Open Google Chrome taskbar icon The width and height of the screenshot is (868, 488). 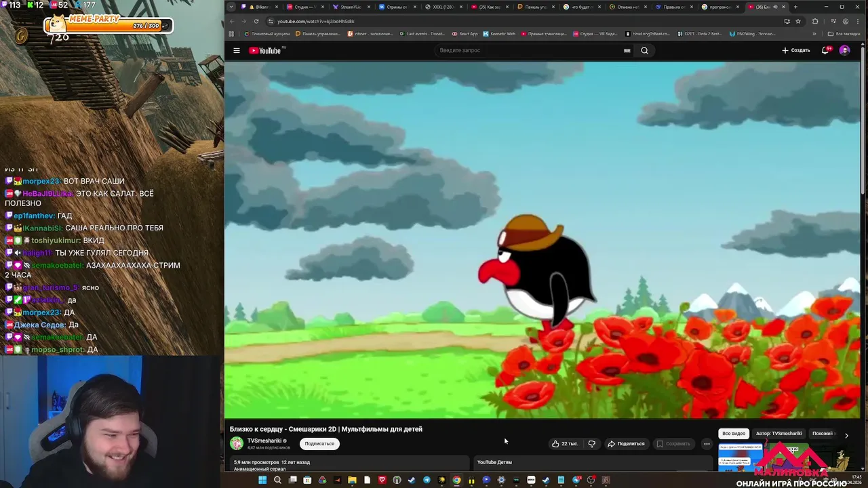(456, 480)
